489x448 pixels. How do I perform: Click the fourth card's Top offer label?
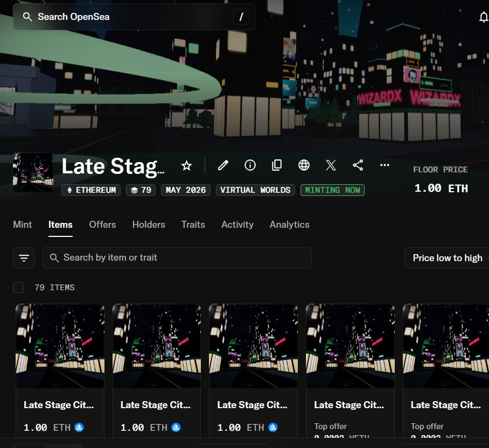330,426
